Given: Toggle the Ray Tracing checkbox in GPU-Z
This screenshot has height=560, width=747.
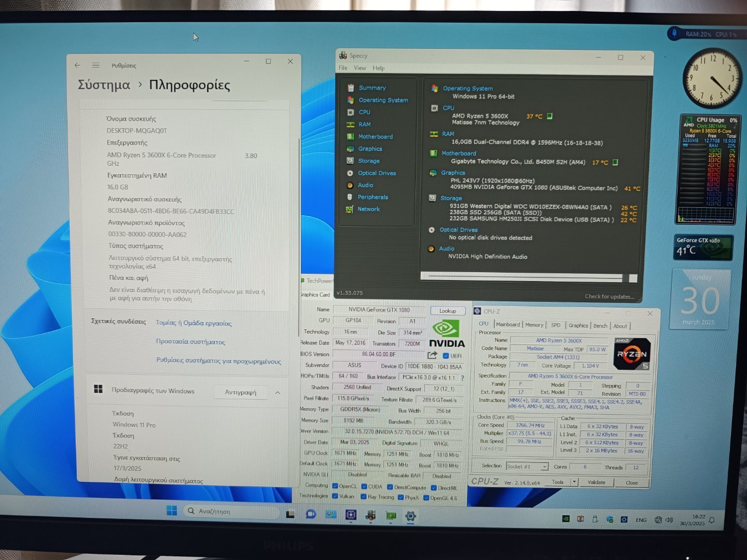Looking at the screenshot, I should click(364, 497).
